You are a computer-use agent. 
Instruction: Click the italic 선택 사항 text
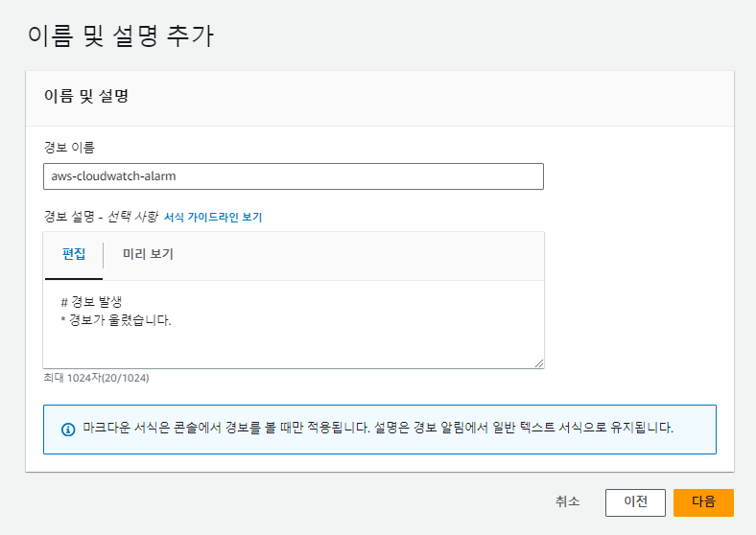(x=132, y=218)
